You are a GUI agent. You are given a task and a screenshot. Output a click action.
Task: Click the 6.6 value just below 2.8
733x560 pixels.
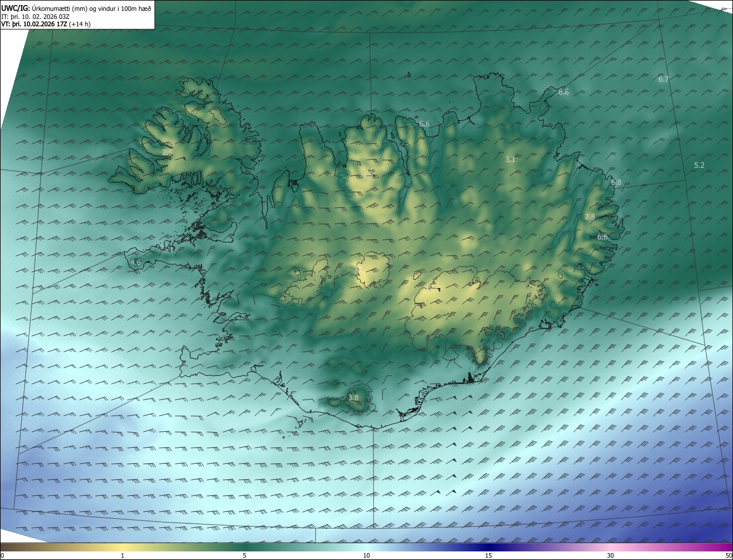(x=602, y=237)
